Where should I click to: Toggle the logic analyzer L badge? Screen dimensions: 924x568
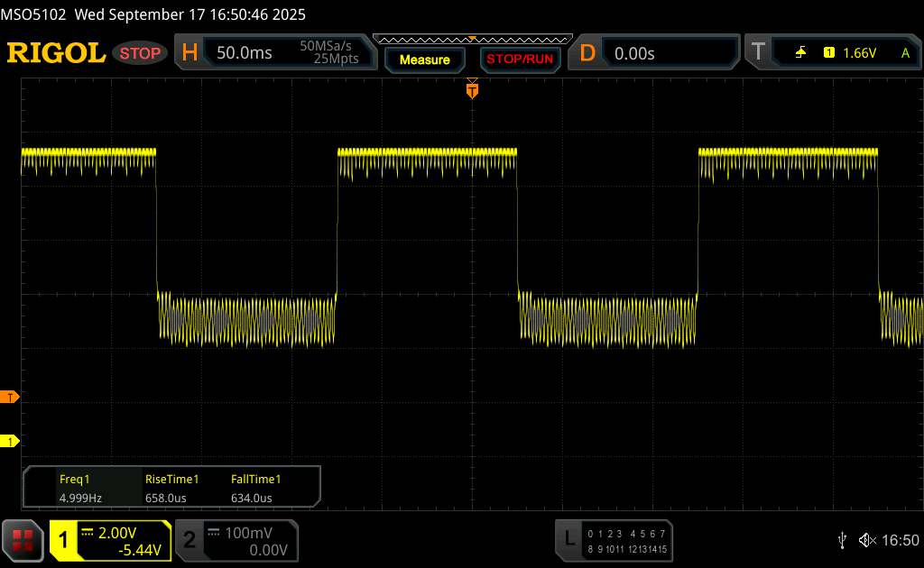coord(568,540)
